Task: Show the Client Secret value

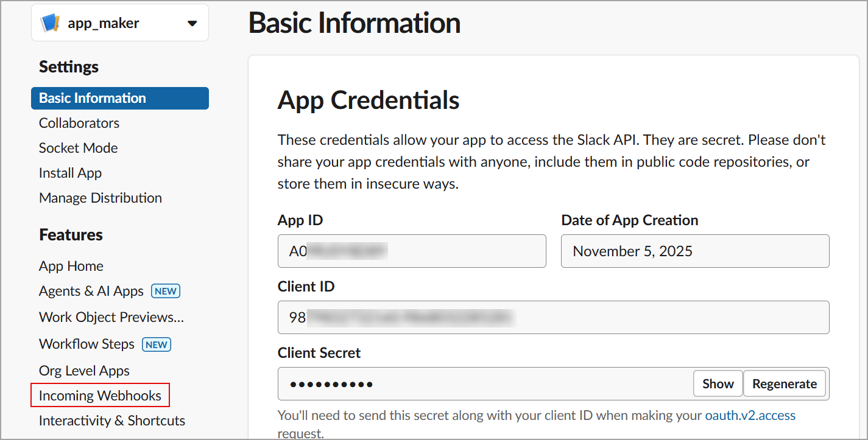Action: 718,383
